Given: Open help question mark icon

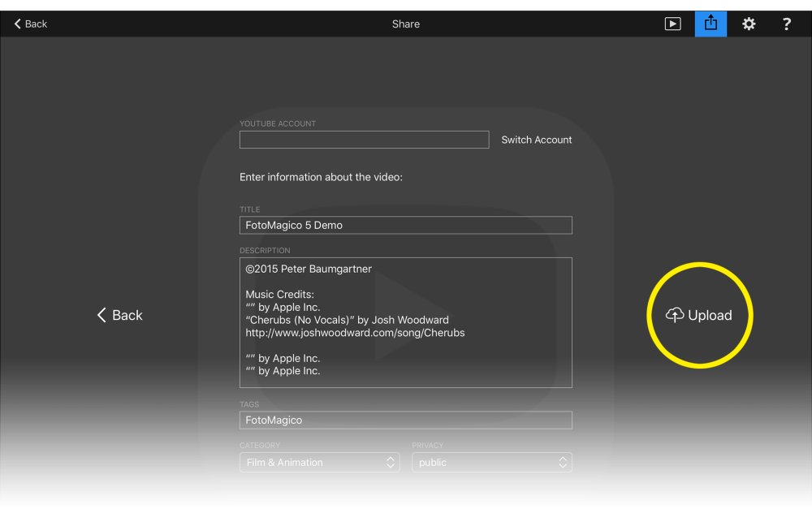Looking at the screenshot, I should tap(786, 24).
